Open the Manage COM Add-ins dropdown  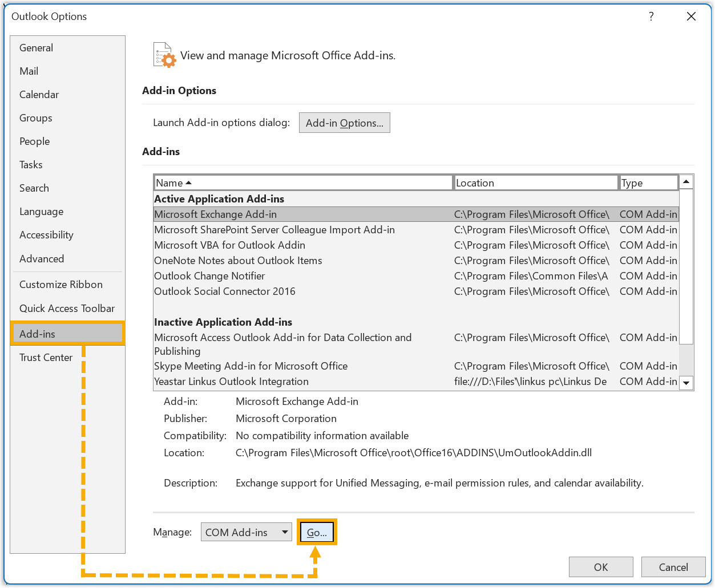point(247,532)
